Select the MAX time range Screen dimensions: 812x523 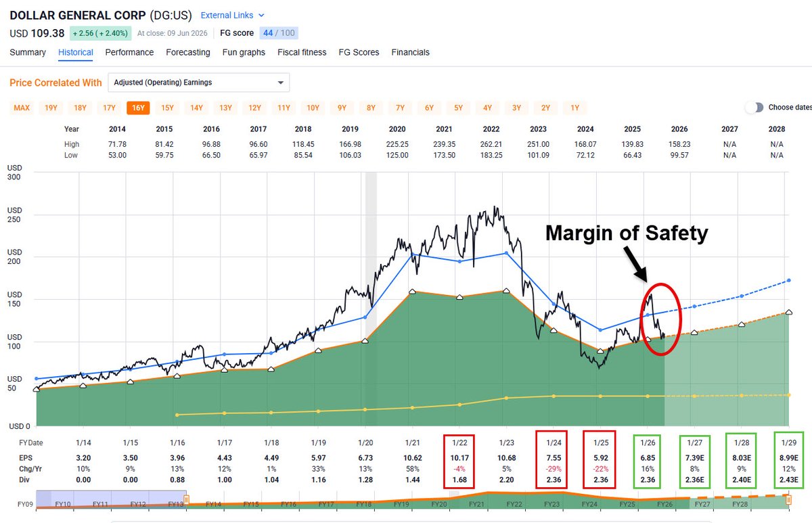22,108
